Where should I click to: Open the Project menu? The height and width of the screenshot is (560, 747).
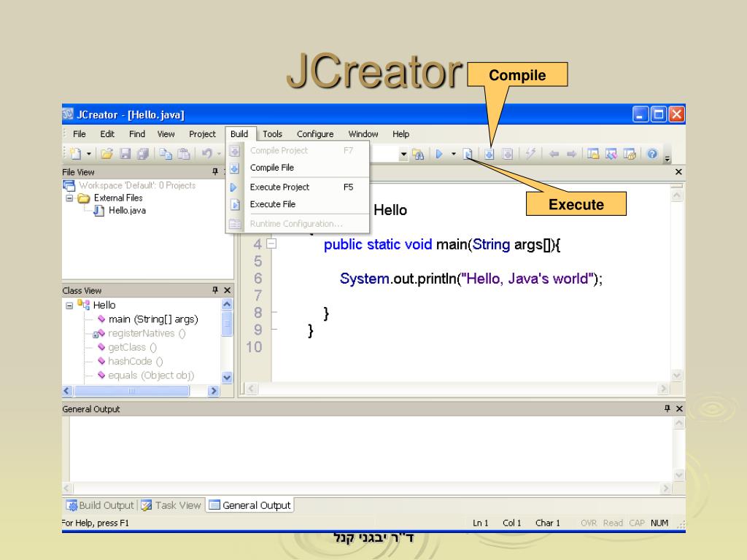pos(203,134)
